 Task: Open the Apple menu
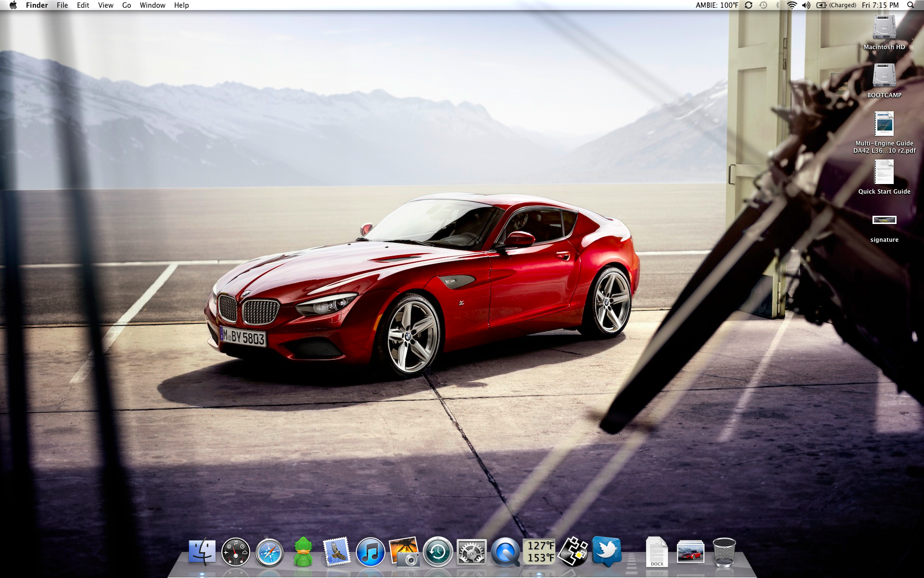click(x=13, y=5)
